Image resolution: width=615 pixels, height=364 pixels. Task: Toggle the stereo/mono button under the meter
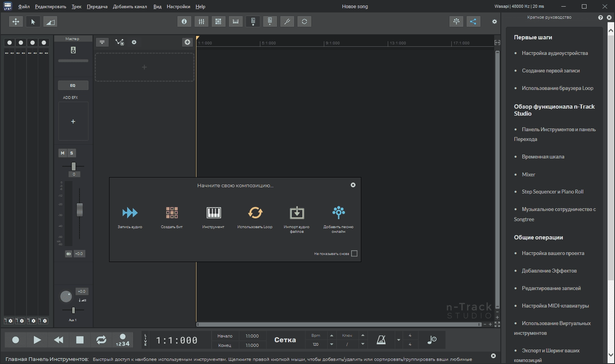point(69,254)
